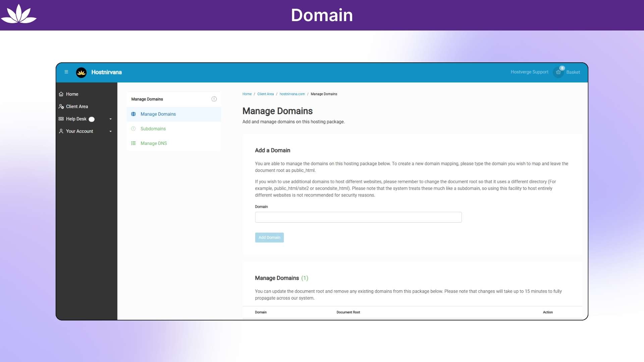
Task: Click the Hostnirvana lotus logo
Action: (x=81, y=72)
